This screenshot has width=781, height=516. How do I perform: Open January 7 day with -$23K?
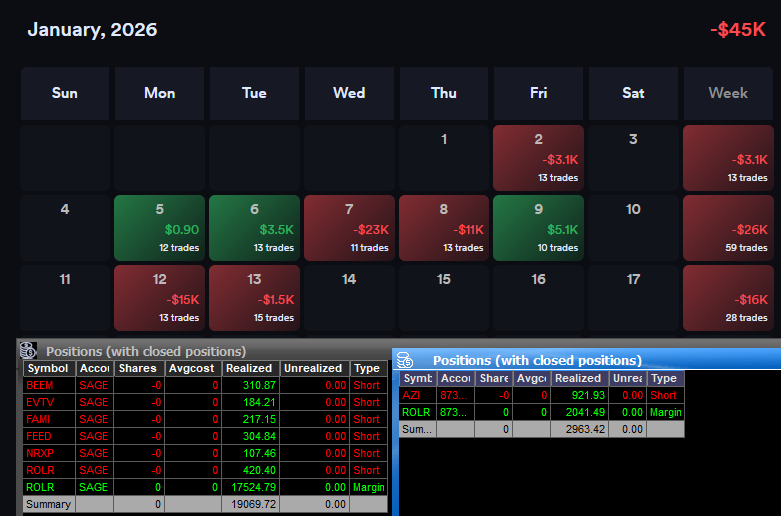(349, 228)
